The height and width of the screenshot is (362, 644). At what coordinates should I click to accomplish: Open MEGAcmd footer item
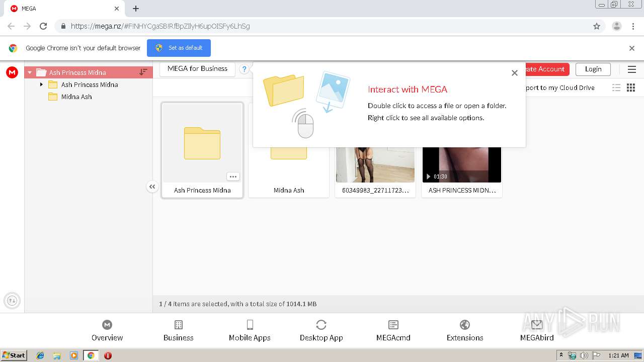coord(393,331)
